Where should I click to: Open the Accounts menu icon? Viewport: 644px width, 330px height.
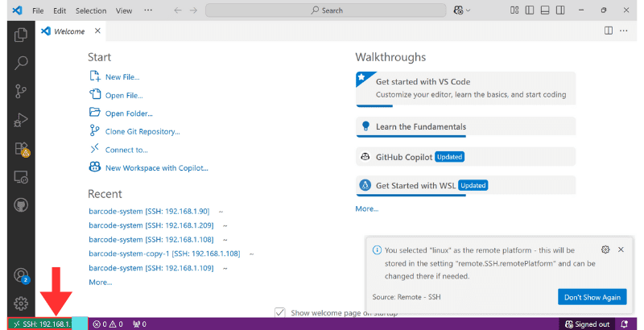[22, 275]
